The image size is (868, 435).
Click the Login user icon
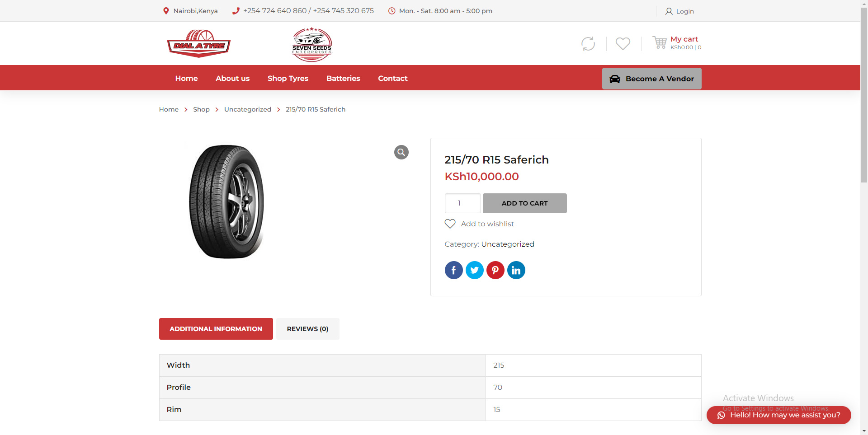click(669, 11)
